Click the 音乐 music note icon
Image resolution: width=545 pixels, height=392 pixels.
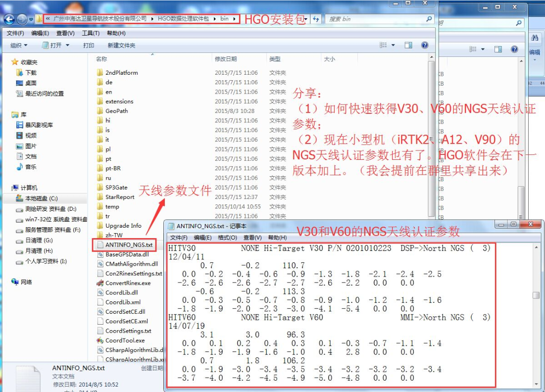[19, 167]
